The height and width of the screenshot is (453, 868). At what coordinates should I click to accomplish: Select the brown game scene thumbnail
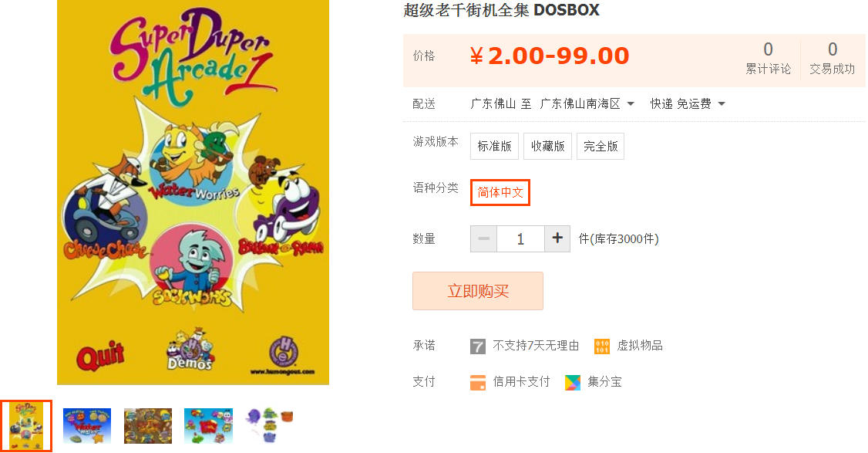tap(148, 426)
